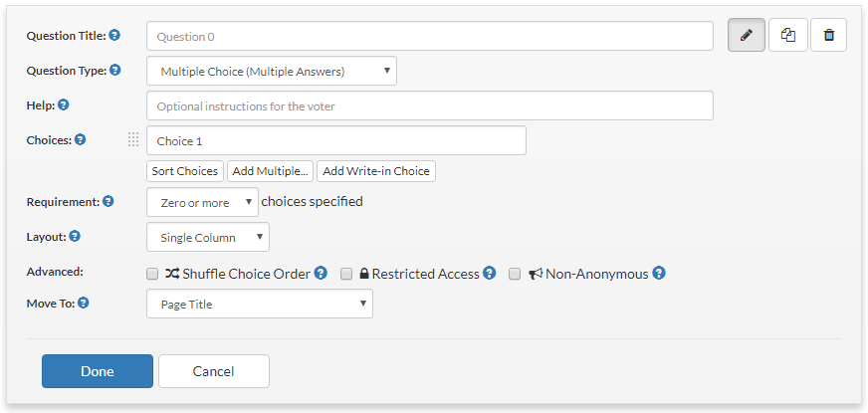Show help for Restricted Access option
Screen dimensions: 868x413
click(489, 273)
